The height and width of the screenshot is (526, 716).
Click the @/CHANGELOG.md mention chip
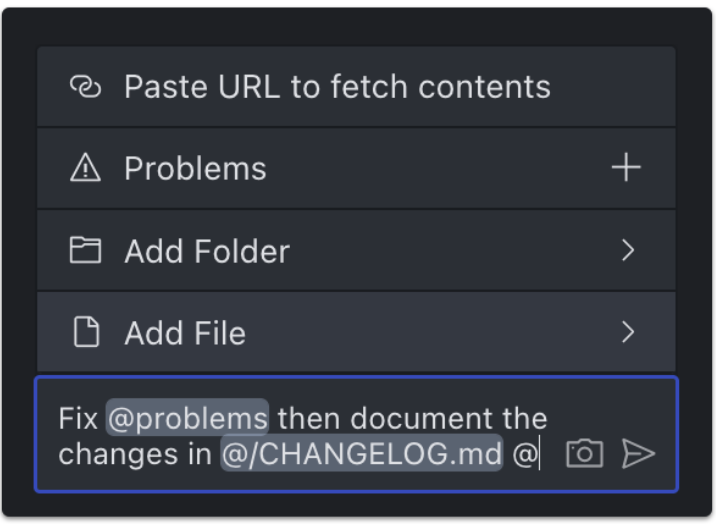(361, 454)
